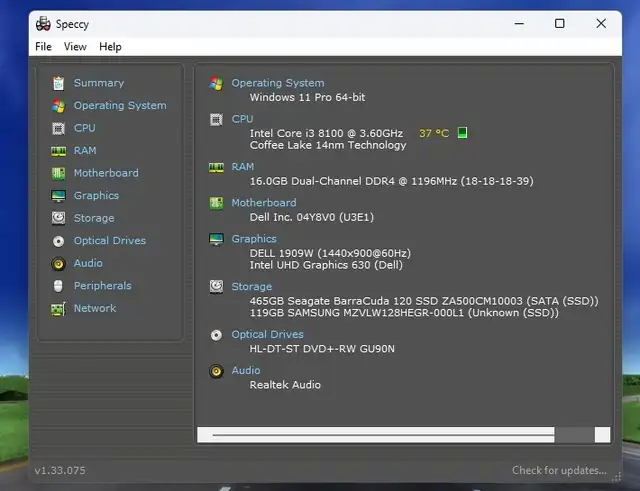Click the SAMSUNG MZVLW128HEGR entry
The height and width of the screenshot is (491, 640).
click(404, 313)
